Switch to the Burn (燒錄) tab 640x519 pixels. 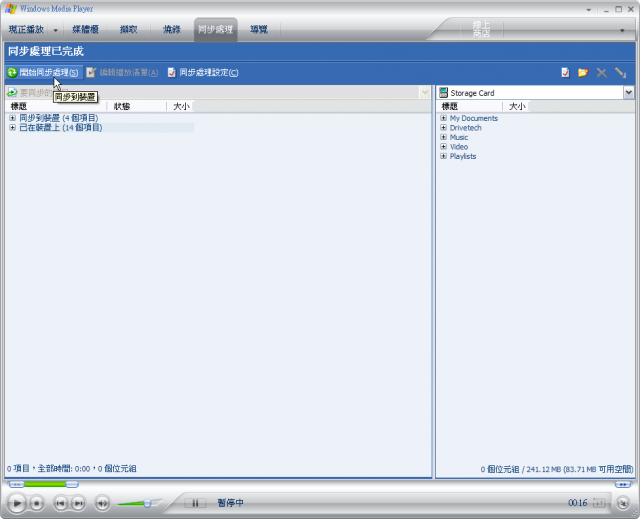[172, 29]
